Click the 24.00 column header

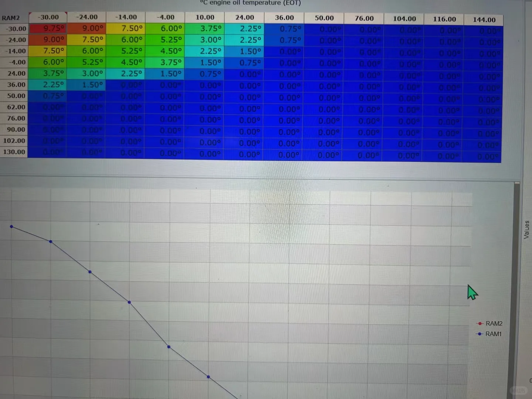click(x=245, y=17)
